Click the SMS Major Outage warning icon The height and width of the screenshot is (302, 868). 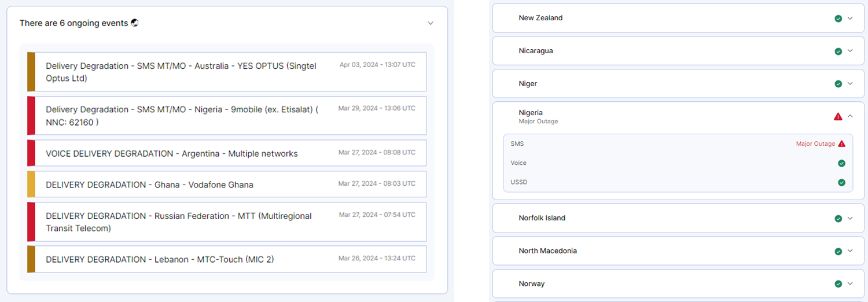click(x=841, y=143)
